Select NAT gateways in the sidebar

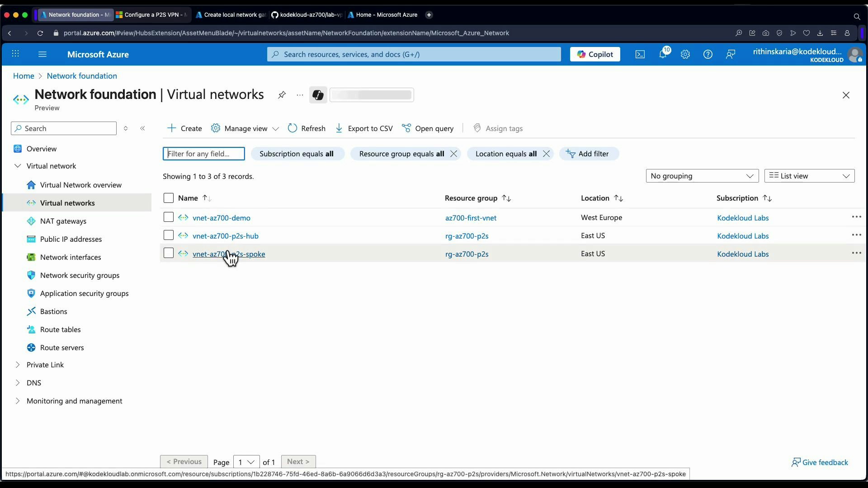coord(64,221)
